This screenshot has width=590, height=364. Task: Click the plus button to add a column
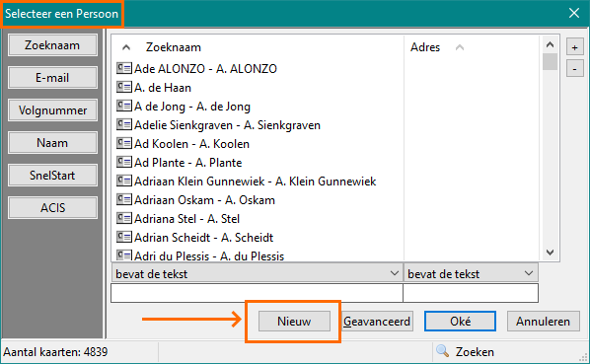pos(574,47)
